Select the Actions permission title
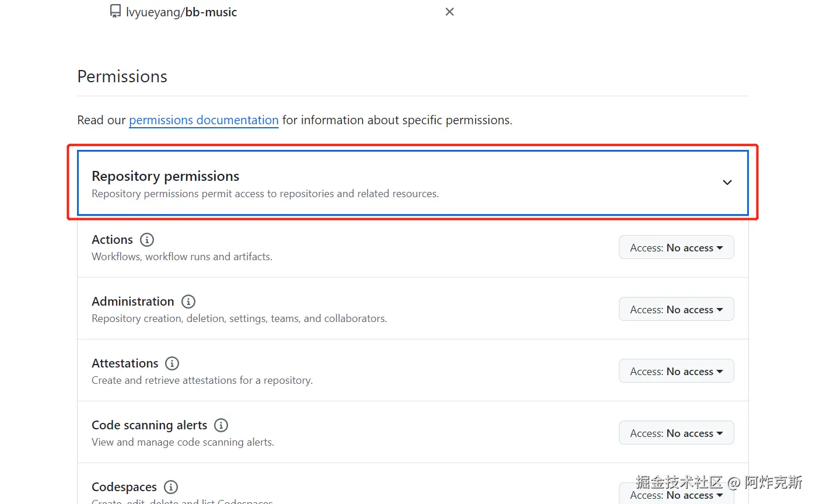Viewport: 816px width, 504px height. [112, 240]
